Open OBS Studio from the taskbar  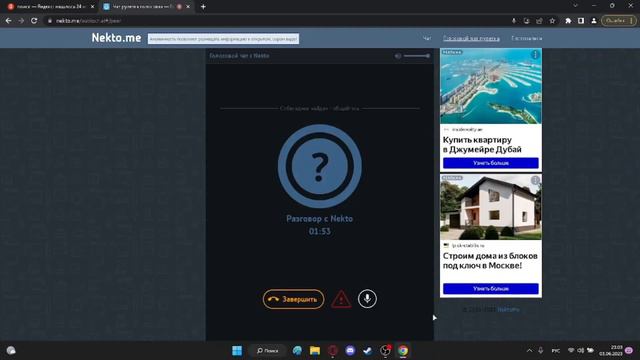385,351
